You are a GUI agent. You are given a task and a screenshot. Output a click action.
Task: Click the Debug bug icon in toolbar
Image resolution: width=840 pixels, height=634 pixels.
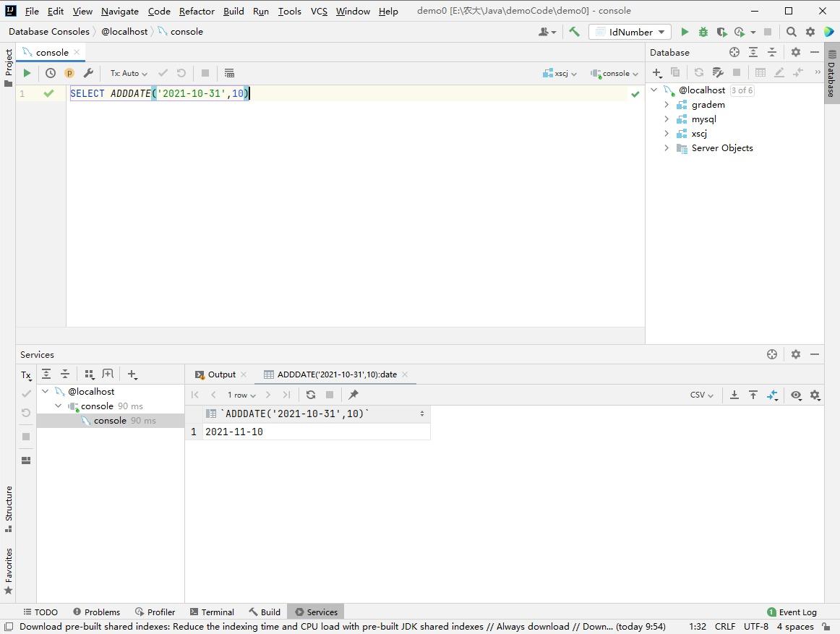tap(703, 32)
